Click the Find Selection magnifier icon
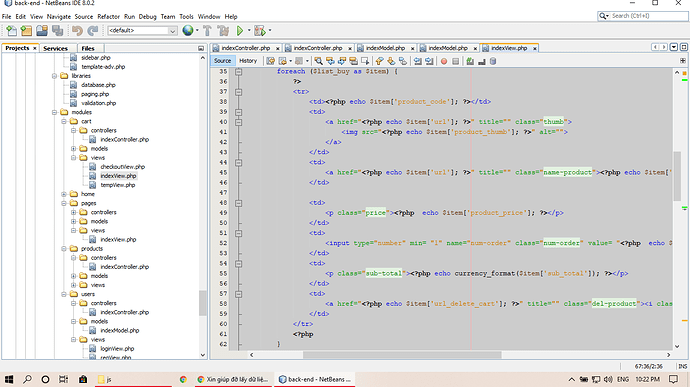This screenshot has height=387, width=690. [318, 61]
